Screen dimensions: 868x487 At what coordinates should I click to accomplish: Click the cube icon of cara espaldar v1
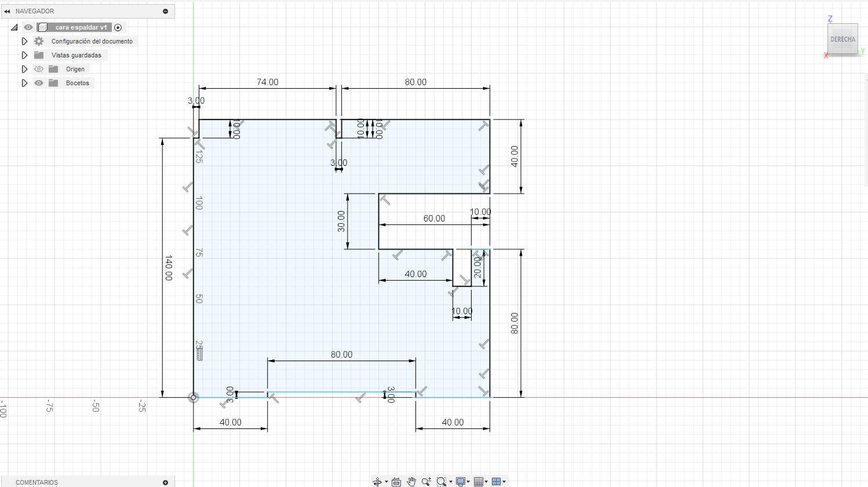click(x=42, y=27)
